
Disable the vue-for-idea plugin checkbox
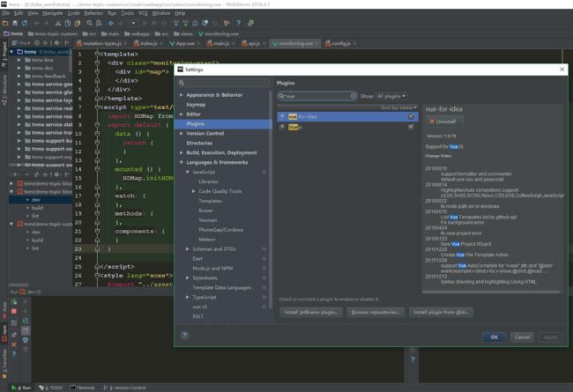pyautogui.click(x=411, y=116)
